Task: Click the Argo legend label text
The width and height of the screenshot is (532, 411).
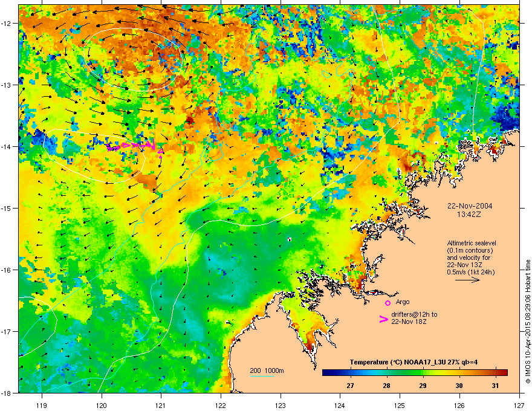Action: pos(403,302)
